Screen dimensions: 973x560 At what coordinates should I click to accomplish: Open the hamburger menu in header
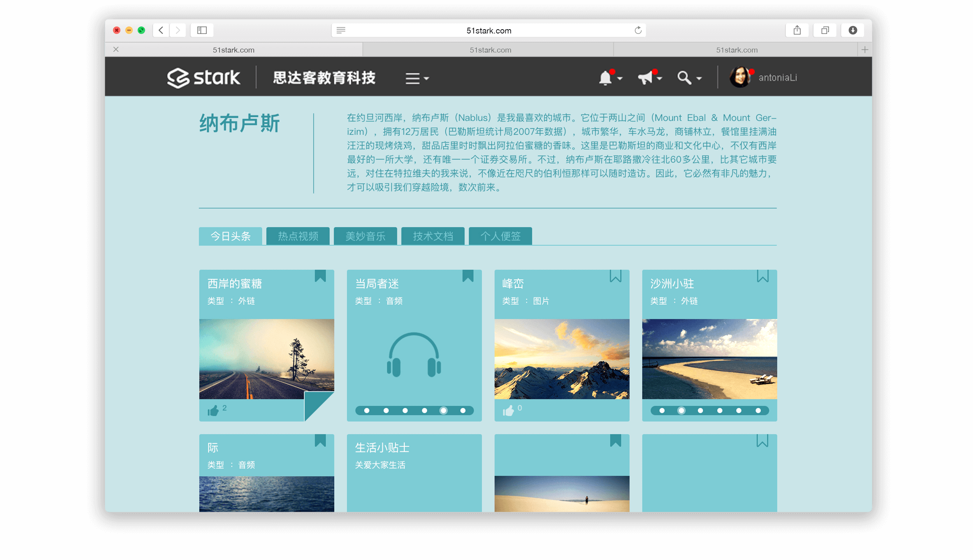[x=417, y=78]
